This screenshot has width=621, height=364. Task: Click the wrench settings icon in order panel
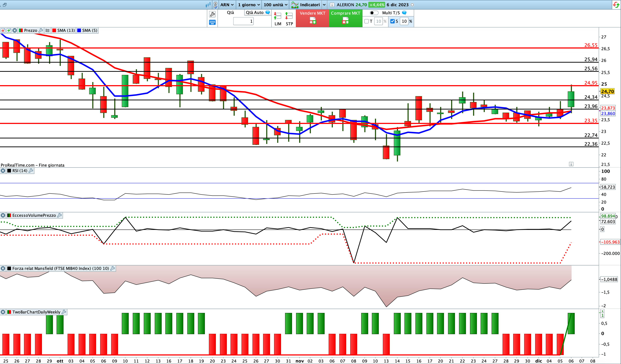[212, 14]
